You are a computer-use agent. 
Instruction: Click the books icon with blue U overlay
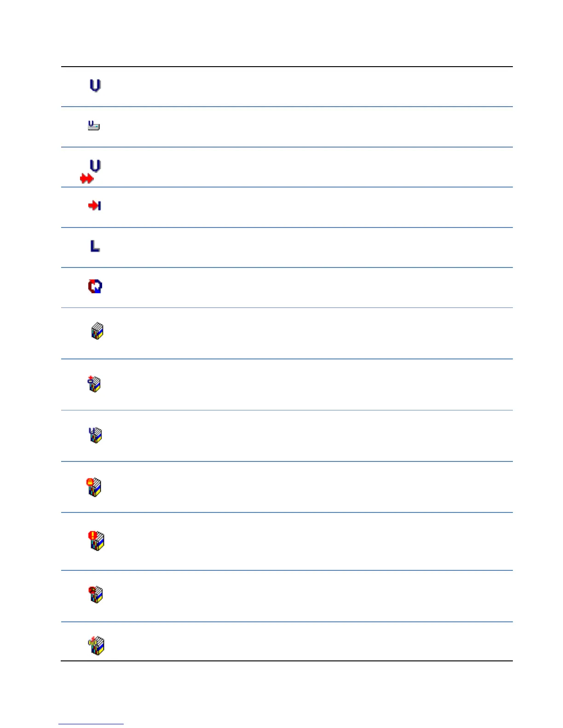(x=95, y=435)
